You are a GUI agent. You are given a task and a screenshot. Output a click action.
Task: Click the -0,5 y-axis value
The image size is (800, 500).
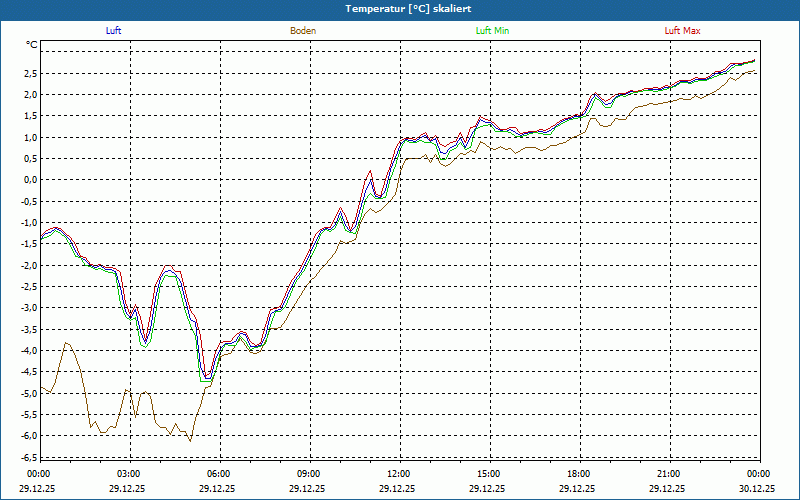pyautogui.click(x=30, y=201)
